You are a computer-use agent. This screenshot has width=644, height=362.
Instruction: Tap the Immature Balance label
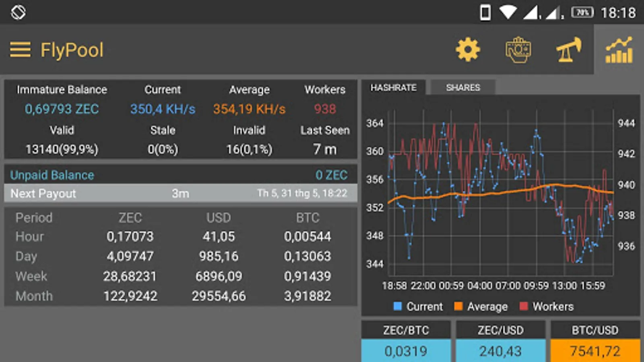click(62, 89)
